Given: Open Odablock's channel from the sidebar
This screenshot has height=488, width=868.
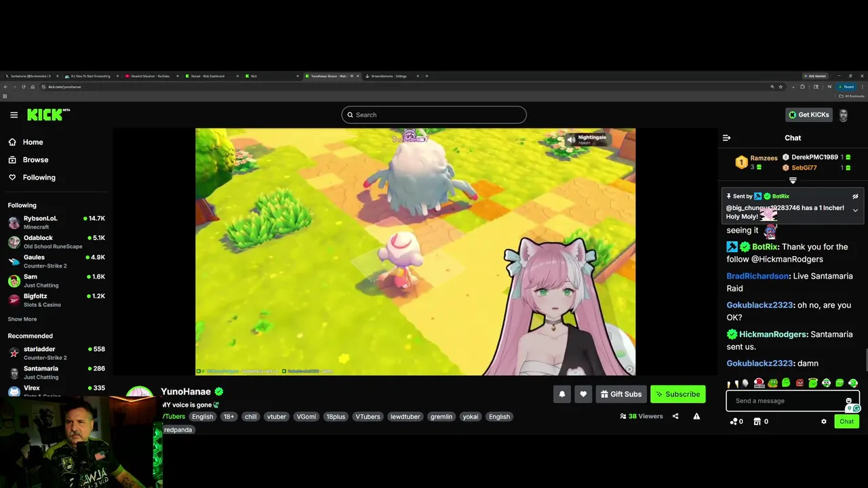Looking at the screenshot, I should click(x=56, y=242).
